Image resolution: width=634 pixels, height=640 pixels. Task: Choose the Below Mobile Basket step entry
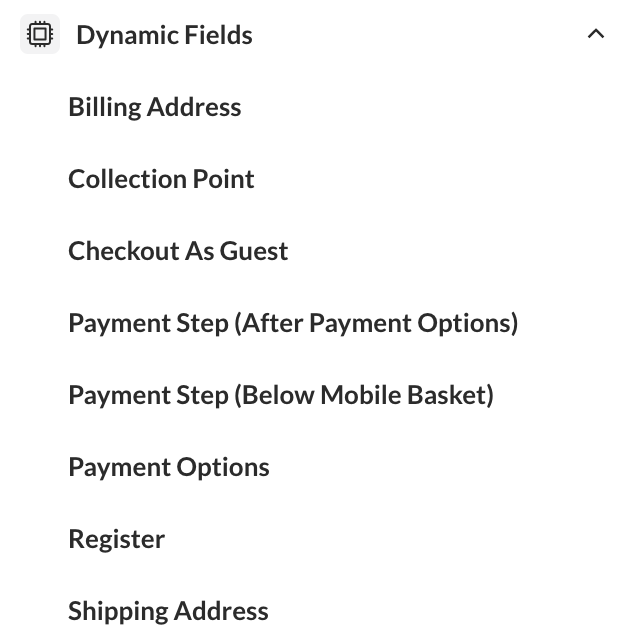(x=281, y=395)
